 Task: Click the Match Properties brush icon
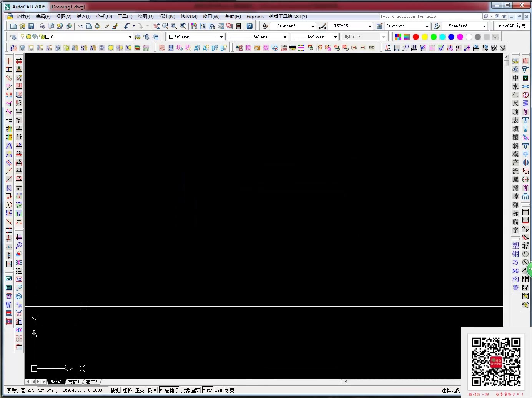tap(106, 26)
